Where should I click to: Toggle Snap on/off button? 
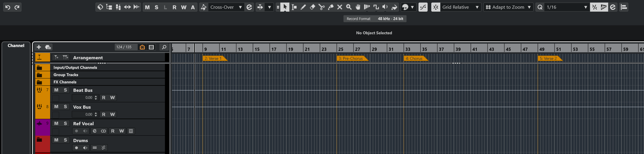coord(435,7)
